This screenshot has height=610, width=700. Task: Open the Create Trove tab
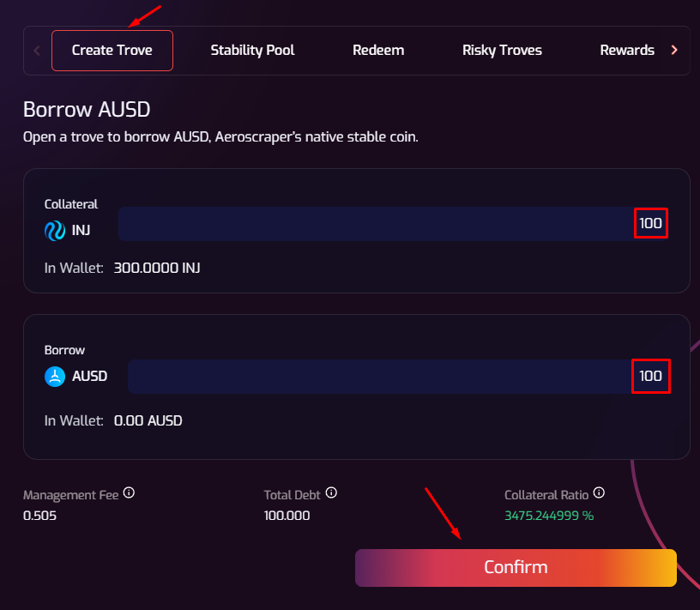pyautogui.click(x=112, y=50)
